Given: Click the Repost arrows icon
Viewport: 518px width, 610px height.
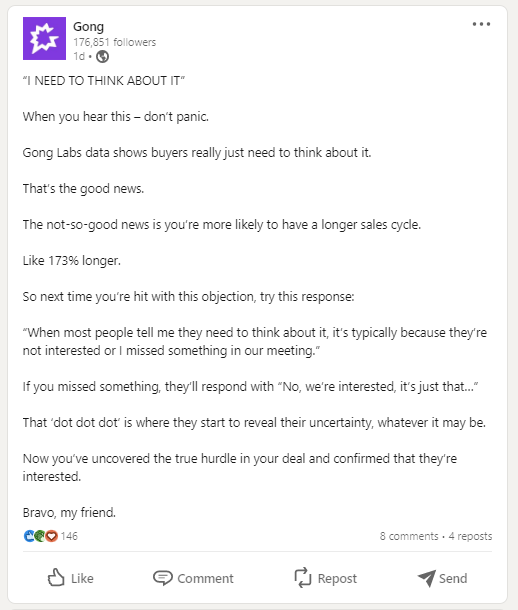Looking at the screenshot, I should 303,577.
